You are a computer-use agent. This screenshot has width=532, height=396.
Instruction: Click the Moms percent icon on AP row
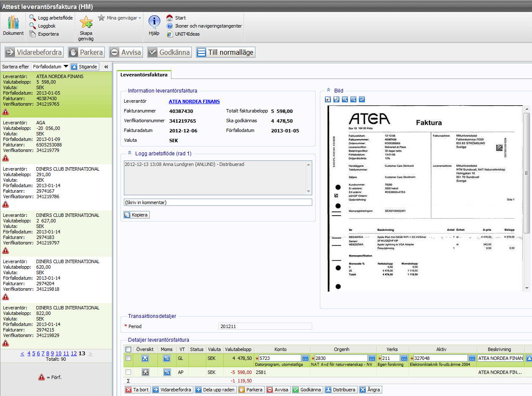pos(167,372)
